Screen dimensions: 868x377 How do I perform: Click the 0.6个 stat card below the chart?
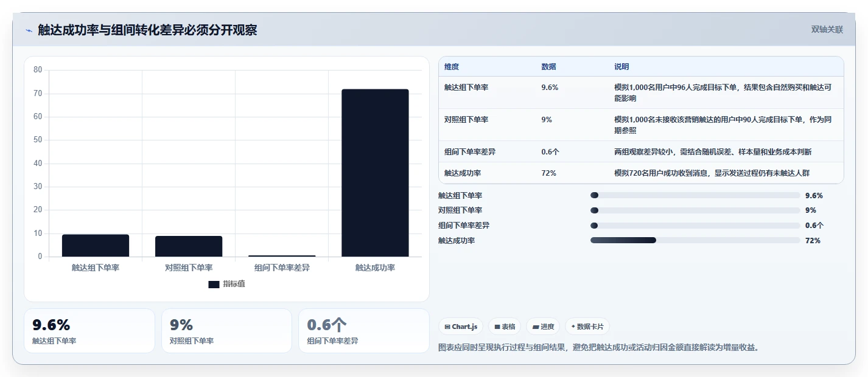[364, 331]
